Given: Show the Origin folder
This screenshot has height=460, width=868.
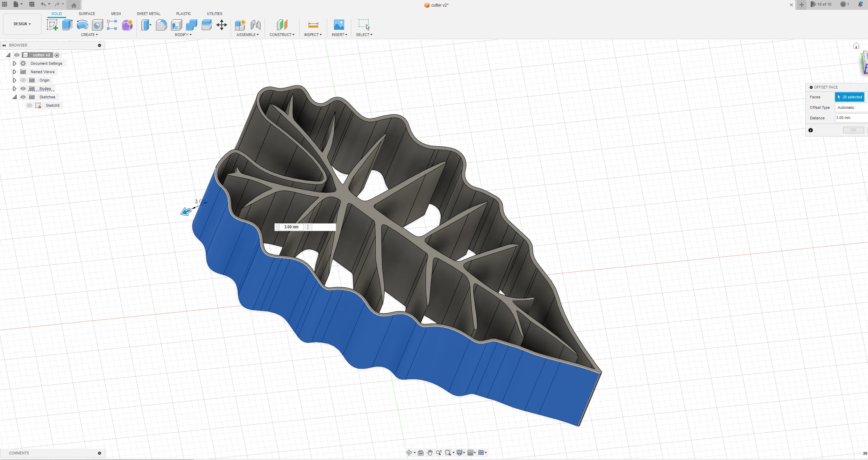Looking at the screenshot, I should tap(23, 80).
